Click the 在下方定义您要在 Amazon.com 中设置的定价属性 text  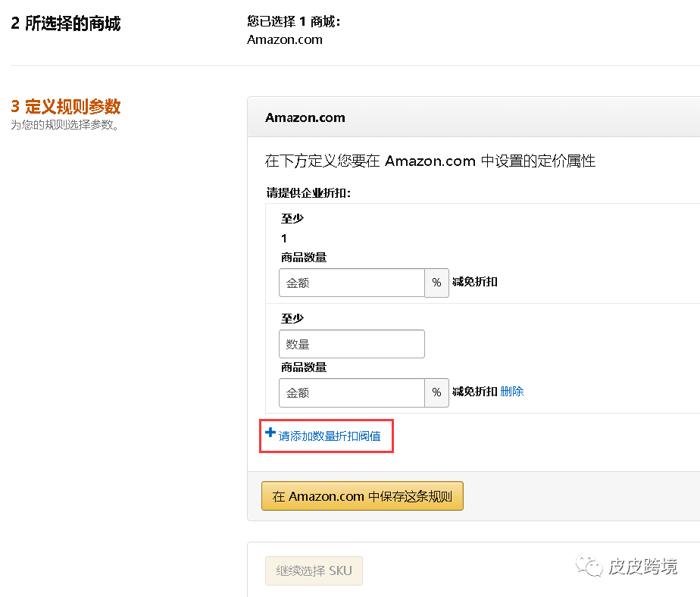pyautogui.click(x=430, y=161)
